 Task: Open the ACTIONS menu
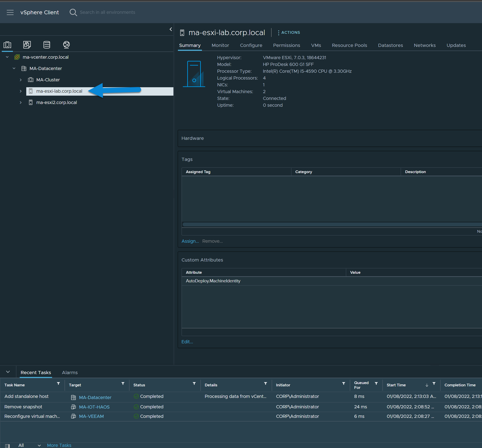[289, 32]
